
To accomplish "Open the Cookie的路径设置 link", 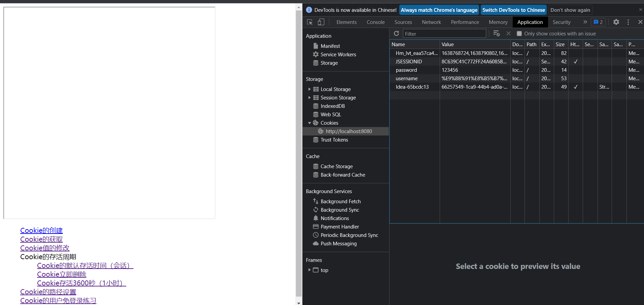I will pyautogui.click(x=48, y=292).
